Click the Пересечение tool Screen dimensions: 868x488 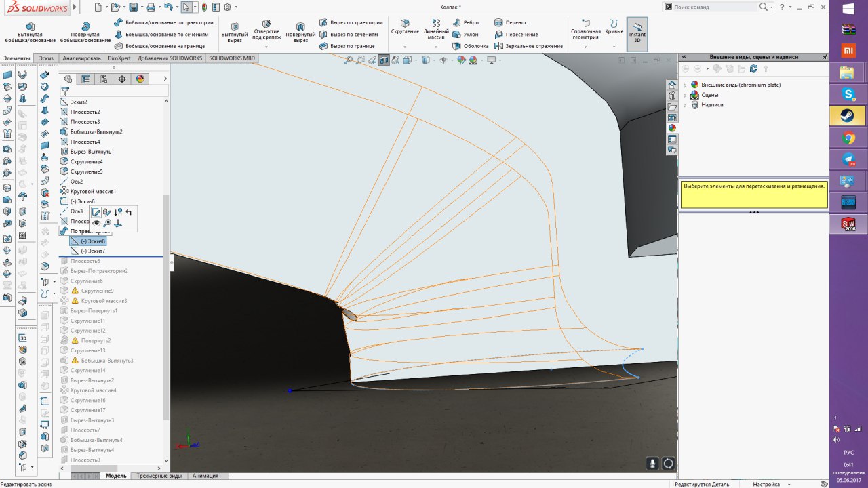(x=515, y=34)
